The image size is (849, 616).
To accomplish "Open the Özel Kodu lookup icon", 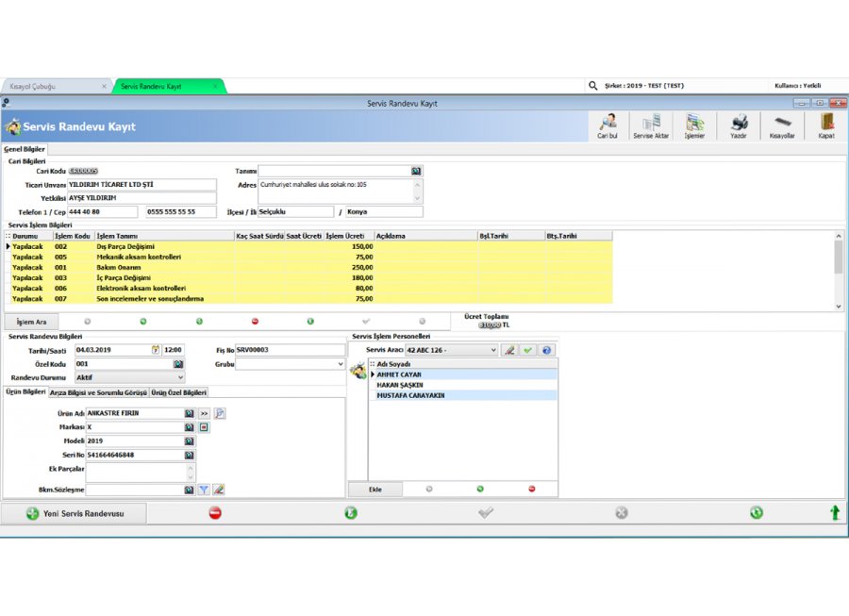I will [x=178, y=364].
